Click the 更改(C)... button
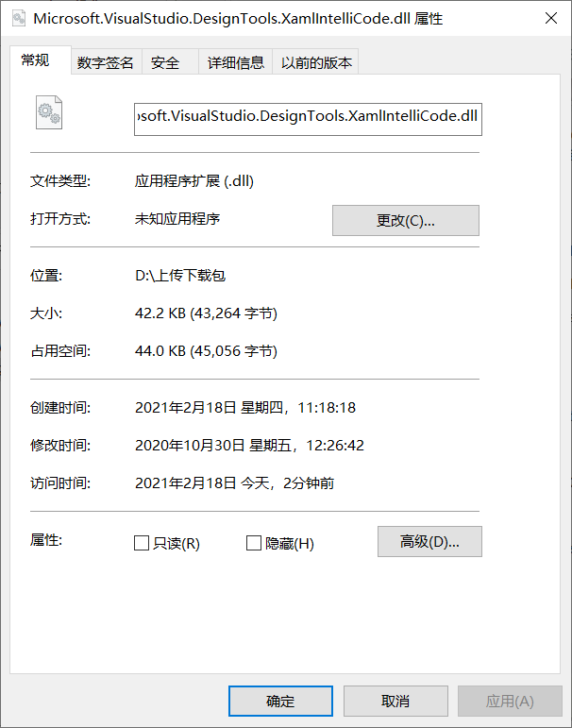The height and width of the screenshot is (728, 572). tap(406, 221)
